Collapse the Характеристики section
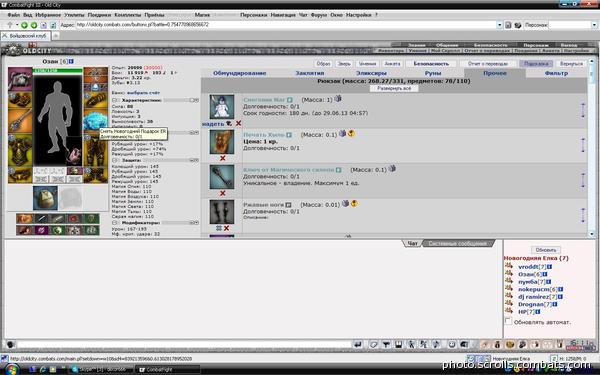The width and height of the screenshot is (600, 375). [x=115, y=100]
